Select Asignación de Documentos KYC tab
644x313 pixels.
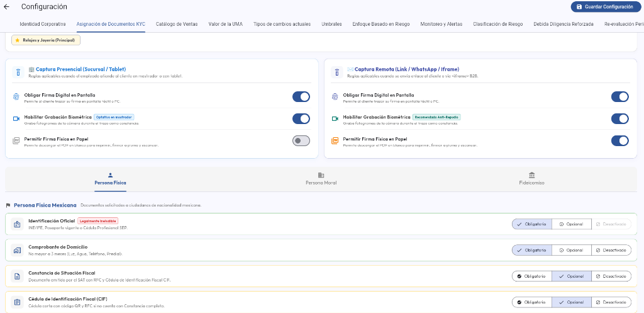coord(111,25)
